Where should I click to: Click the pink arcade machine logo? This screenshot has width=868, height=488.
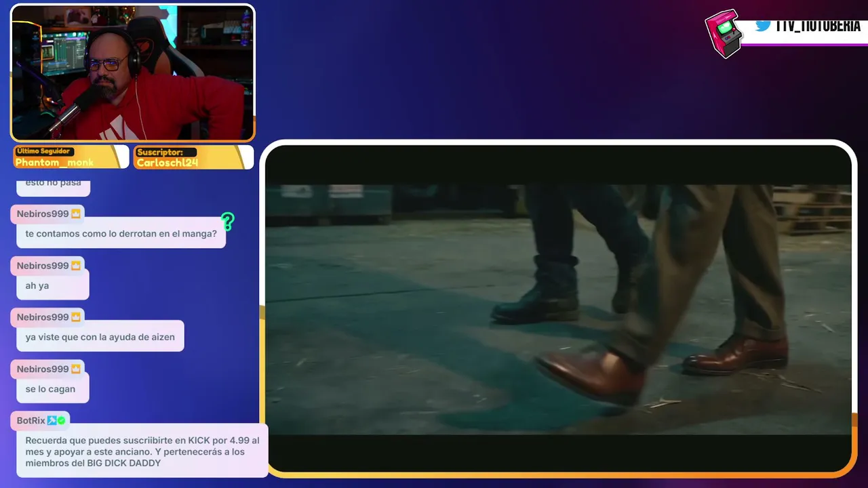[x=723, y=33]
